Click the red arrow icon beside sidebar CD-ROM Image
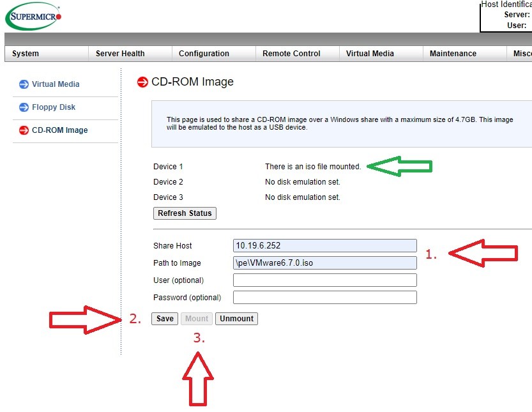This screenshot has width=532, height=412. click(24, 130)
